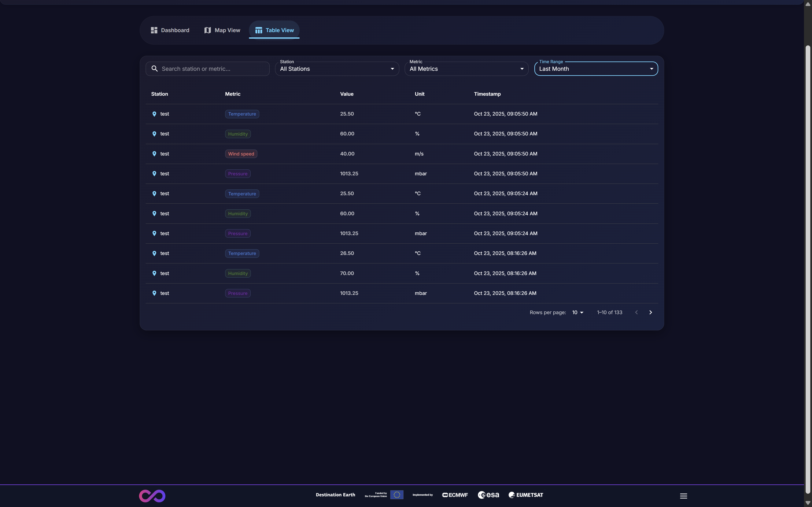Click the infinity logo in footer
This screenshot has width=812, height=507.
pos(152,496)
